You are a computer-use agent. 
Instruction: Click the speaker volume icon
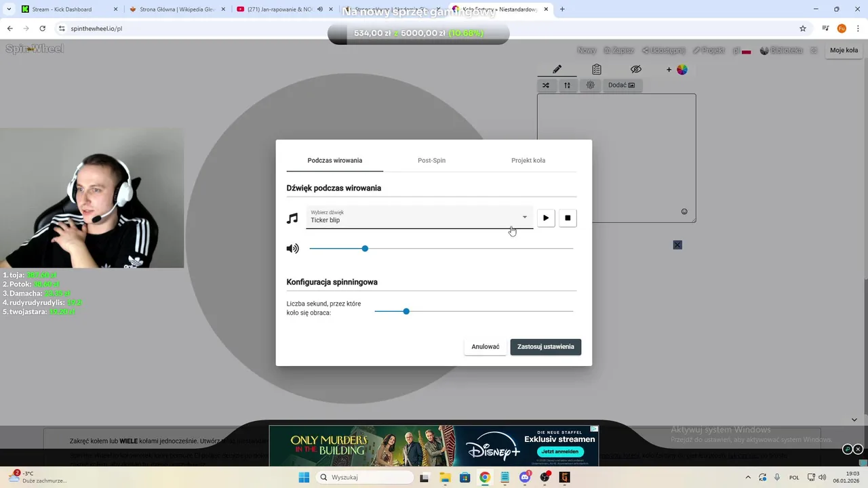(x=292, y=249)
